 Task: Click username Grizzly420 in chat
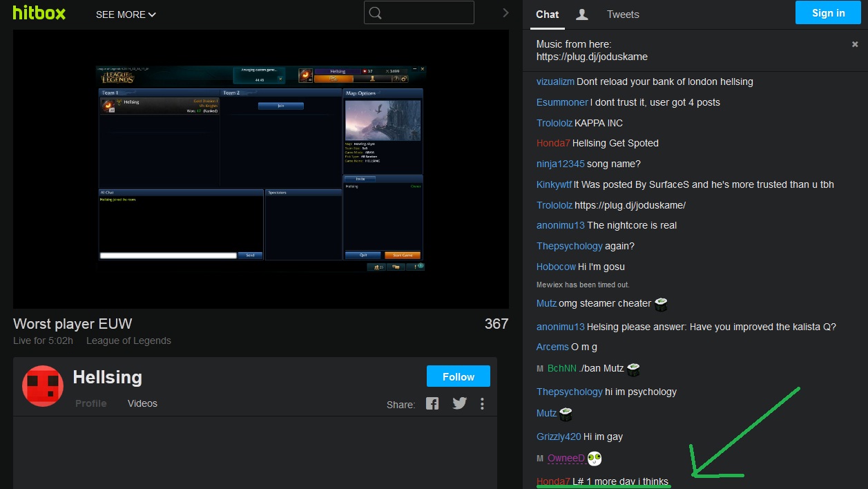tap(559, 437)
